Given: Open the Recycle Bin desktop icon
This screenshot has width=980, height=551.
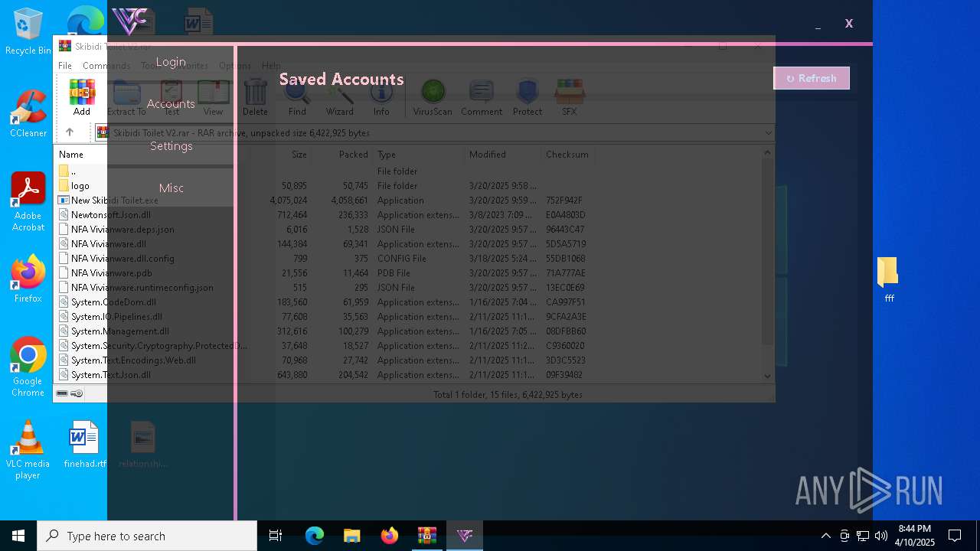Looking at the screenshot, I should point(28,32).
